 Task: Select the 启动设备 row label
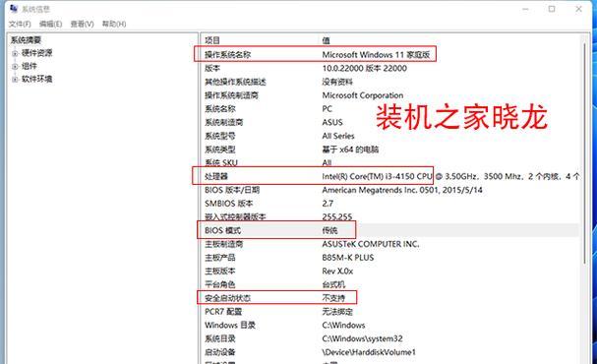pyautogui.click(x=220, y=352)
